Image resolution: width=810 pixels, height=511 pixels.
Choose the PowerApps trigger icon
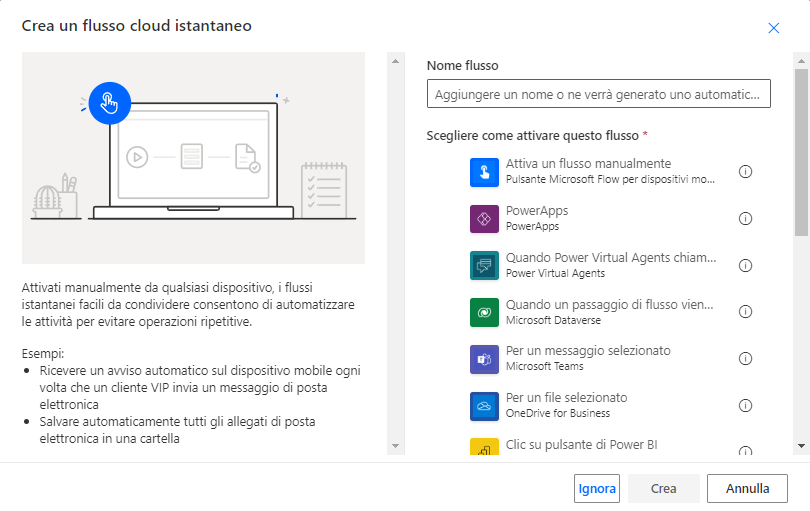[484, 219]
